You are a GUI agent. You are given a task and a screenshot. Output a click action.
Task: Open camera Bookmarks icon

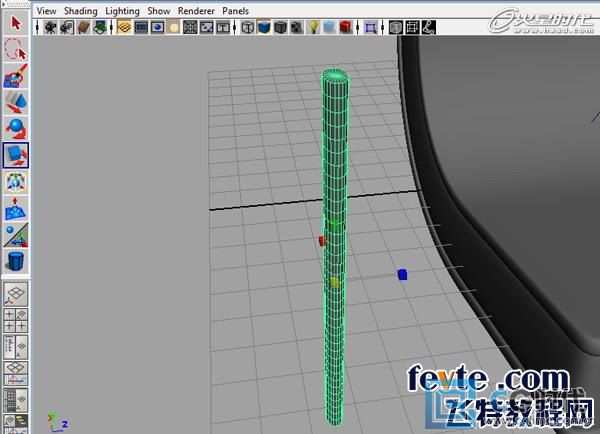point(83,28)
